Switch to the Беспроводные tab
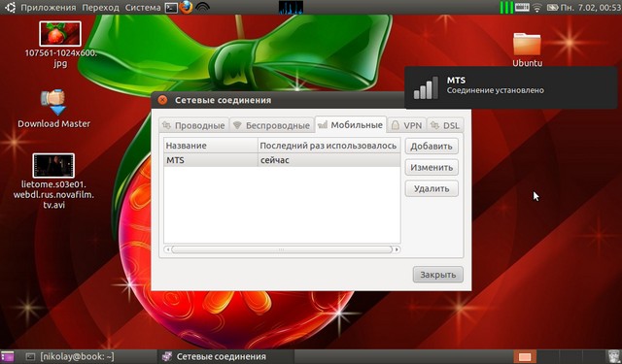622x364 pixels. tap(271, 125)
